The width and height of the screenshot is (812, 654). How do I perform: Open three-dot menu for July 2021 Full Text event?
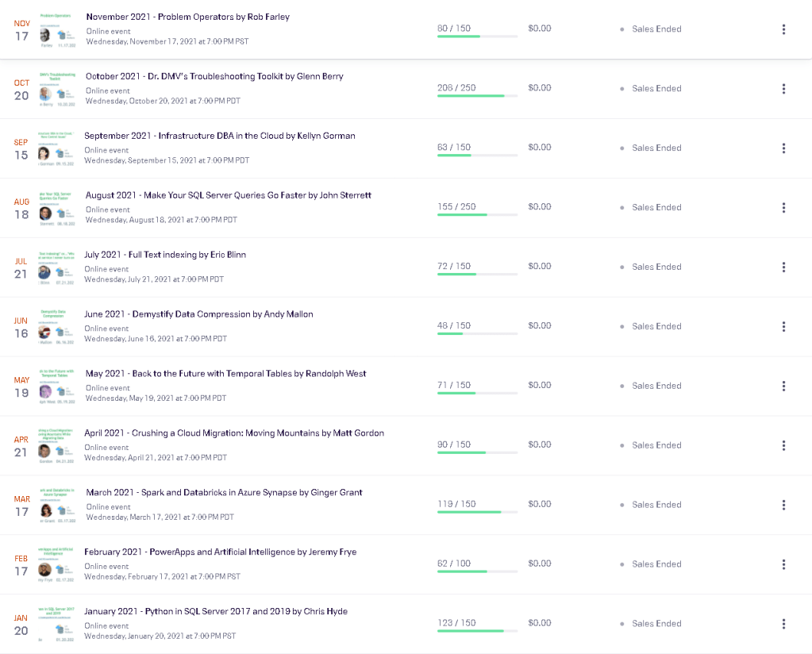point(783,267)
